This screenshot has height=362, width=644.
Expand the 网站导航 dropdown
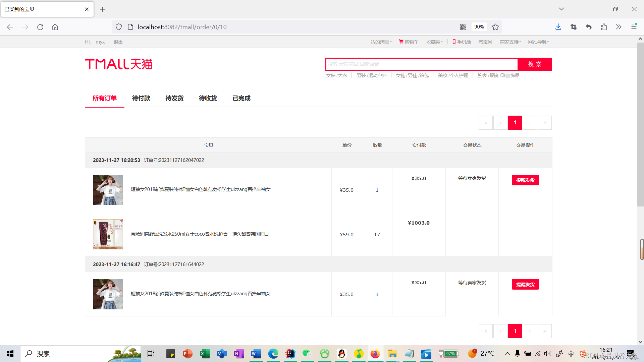coord(538,42)
